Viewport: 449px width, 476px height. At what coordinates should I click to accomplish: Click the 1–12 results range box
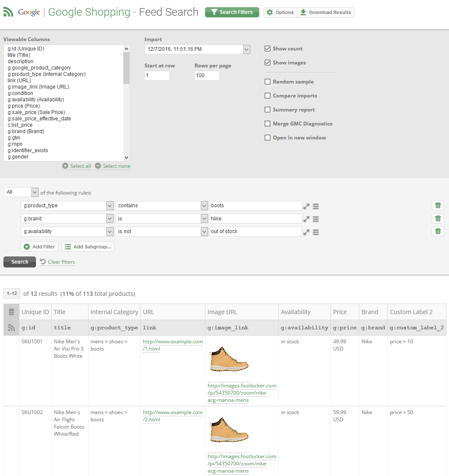[12, 294]
